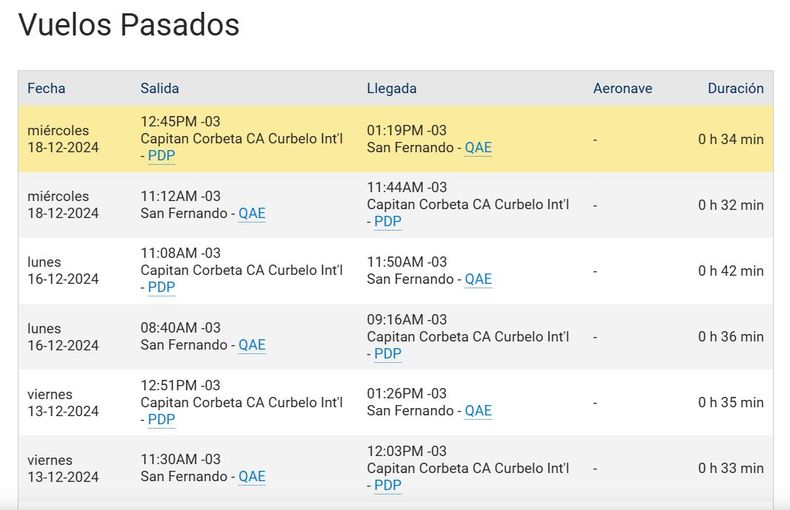Click the Vuelos Pasados heading

[x=129, y=25]
